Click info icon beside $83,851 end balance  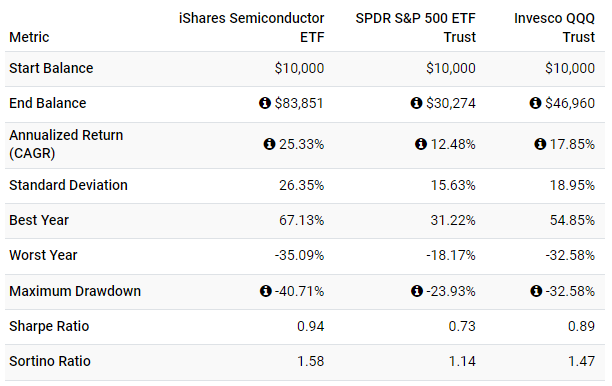pos(265,103)
